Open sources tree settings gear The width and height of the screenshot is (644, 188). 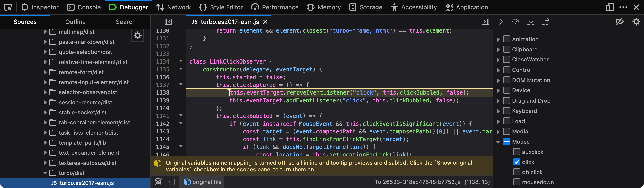[138, 36]
